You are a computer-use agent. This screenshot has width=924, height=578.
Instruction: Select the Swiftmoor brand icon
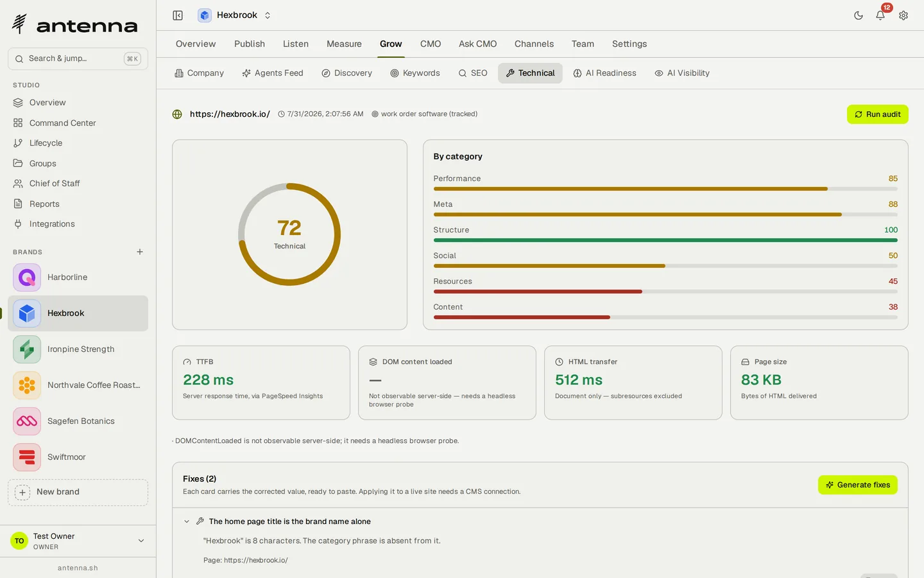point(27,457)
